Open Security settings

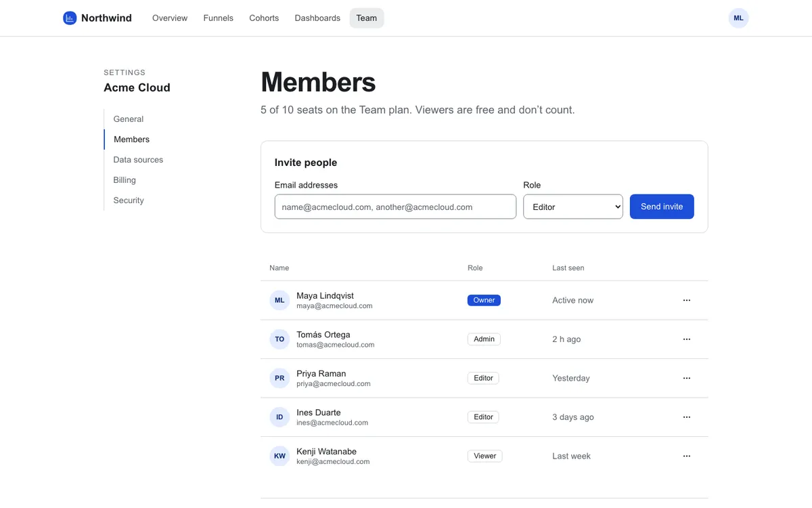pyautogui.click(x=129, y=200)
